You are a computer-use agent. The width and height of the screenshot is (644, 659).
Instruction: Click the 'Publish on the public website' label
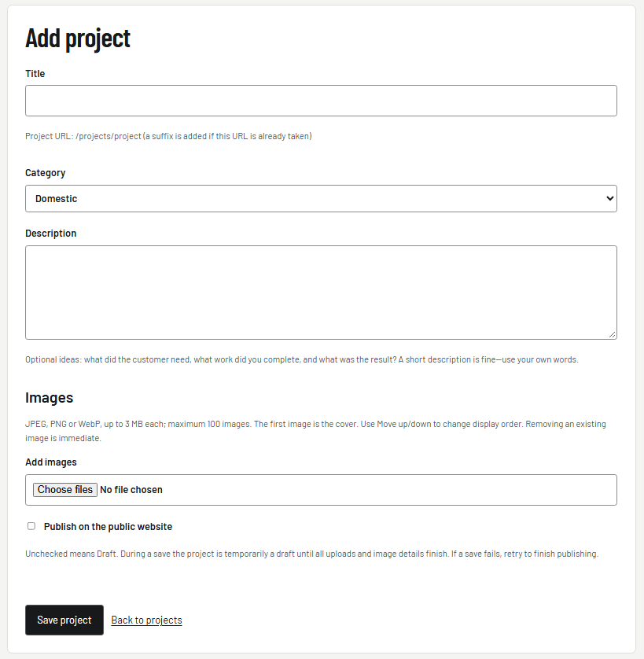(108, 527)
